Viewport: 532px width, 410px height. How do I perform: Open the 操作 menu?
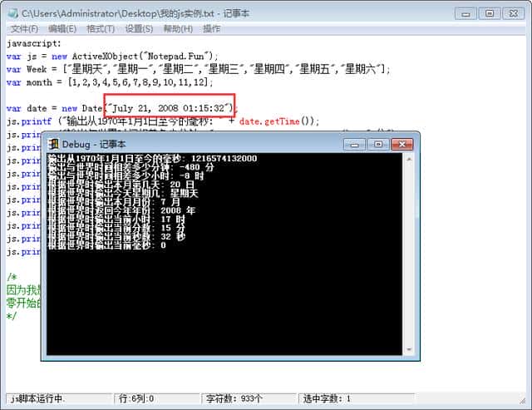[211, 29]
